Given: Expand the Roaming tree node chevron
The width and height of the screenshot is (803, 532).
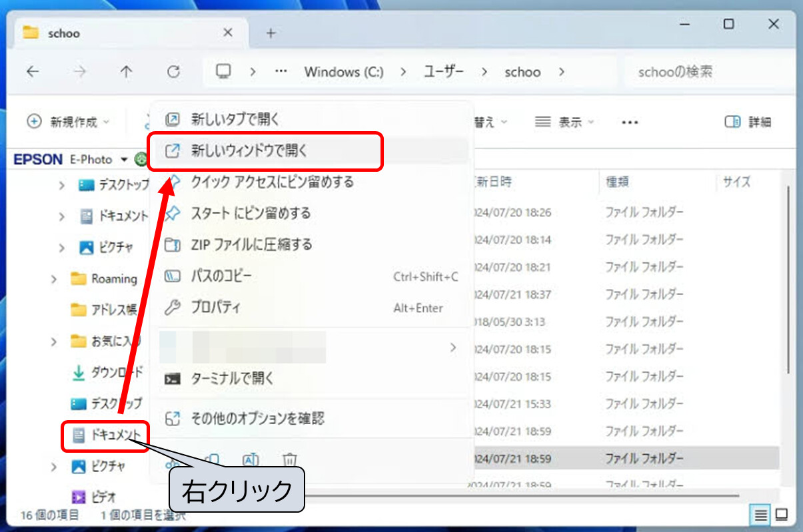Looking at the screenshot, I should [54, 280].
